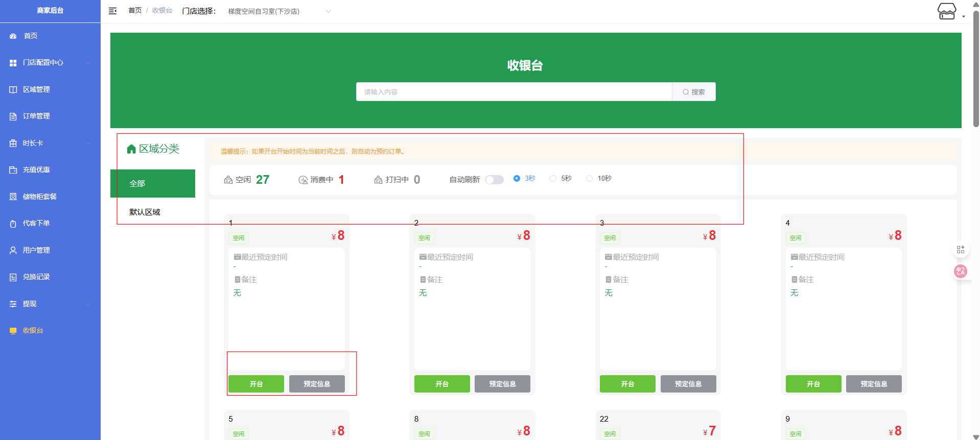Open the 门店选择 store dropdown
Image resolution: width=980 pixels, height=440 pixels.
[279, 11]
